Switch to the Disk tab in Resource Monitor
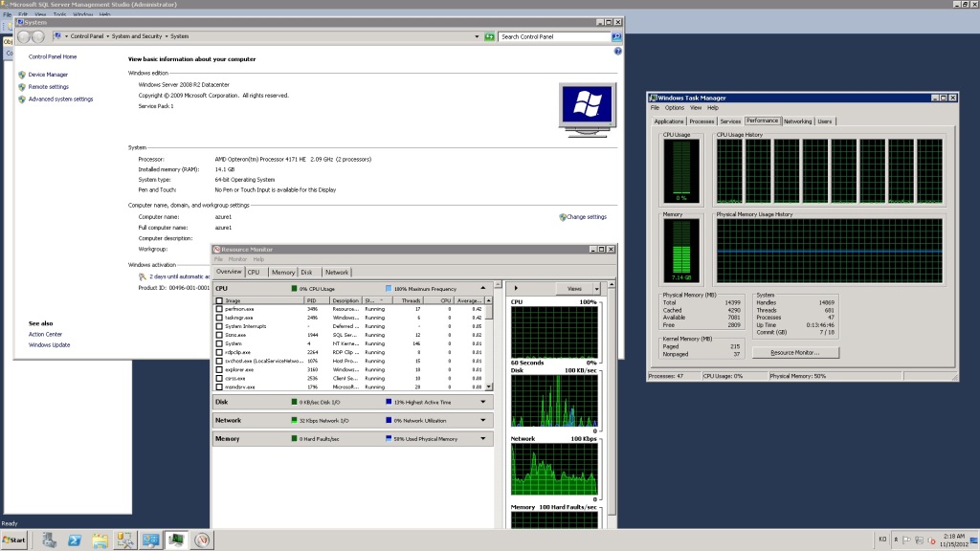 tap(306, 273)
